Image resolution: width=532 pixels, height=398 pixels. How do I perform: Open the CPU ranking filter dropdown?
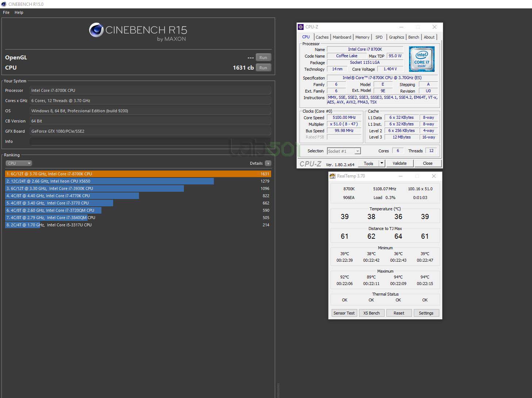19,163
